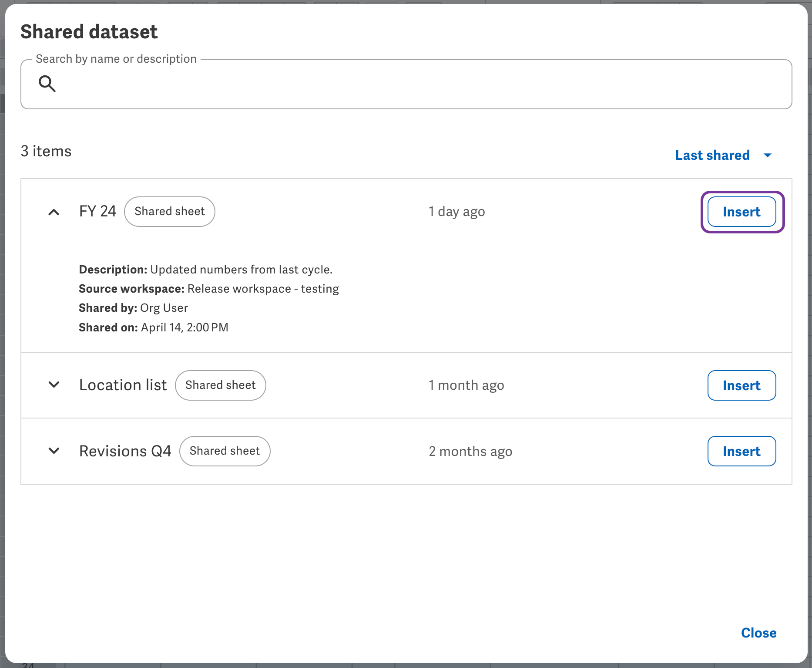The height and width of the screenshot is (668, 812).
Task: Insert the FY 24 shared sheet
Action: [x=742, y=212]
